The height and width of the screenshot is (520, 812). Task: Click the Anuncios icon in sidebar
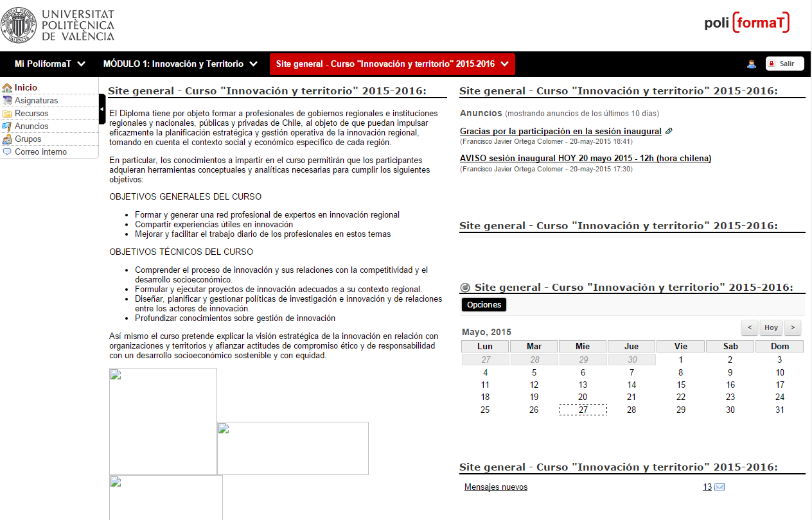(x=8, y=126)
